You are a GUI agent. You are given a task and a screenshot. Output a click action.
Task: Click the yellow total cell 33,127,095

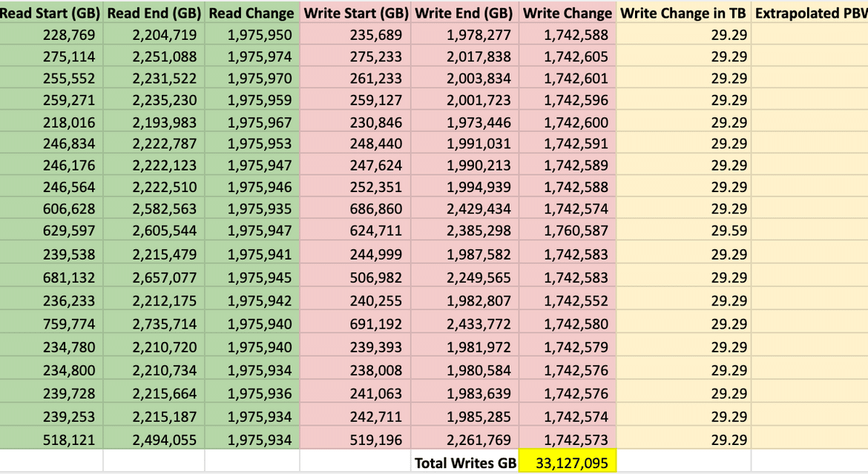[568, 462]
